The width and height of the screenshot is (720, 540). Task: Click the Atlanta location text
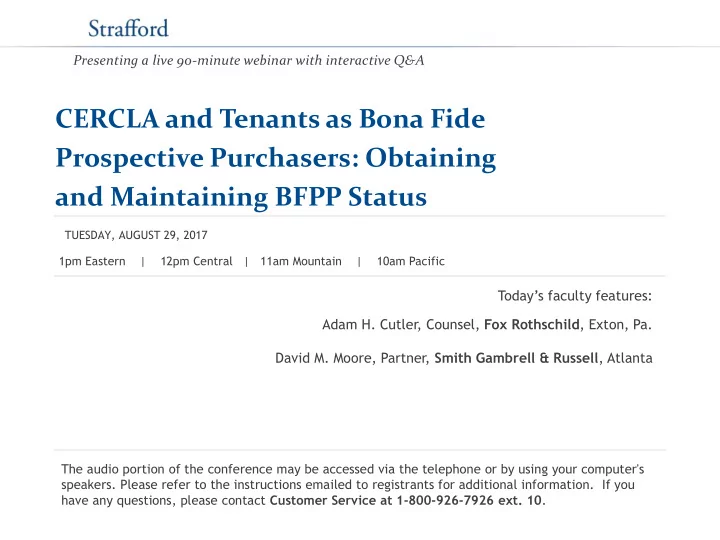click(630, 358)
